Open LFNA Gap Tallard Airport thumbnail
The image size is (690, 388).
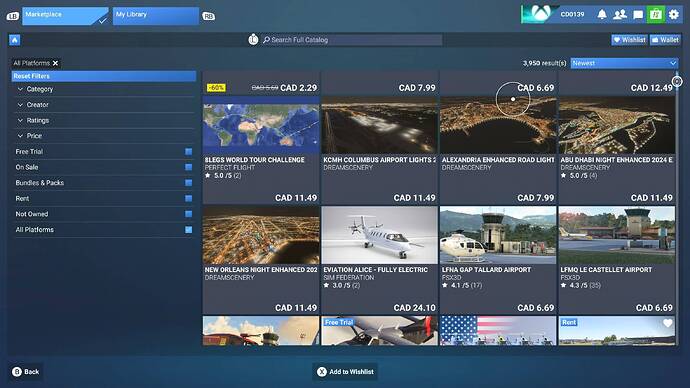pos(498,235)
